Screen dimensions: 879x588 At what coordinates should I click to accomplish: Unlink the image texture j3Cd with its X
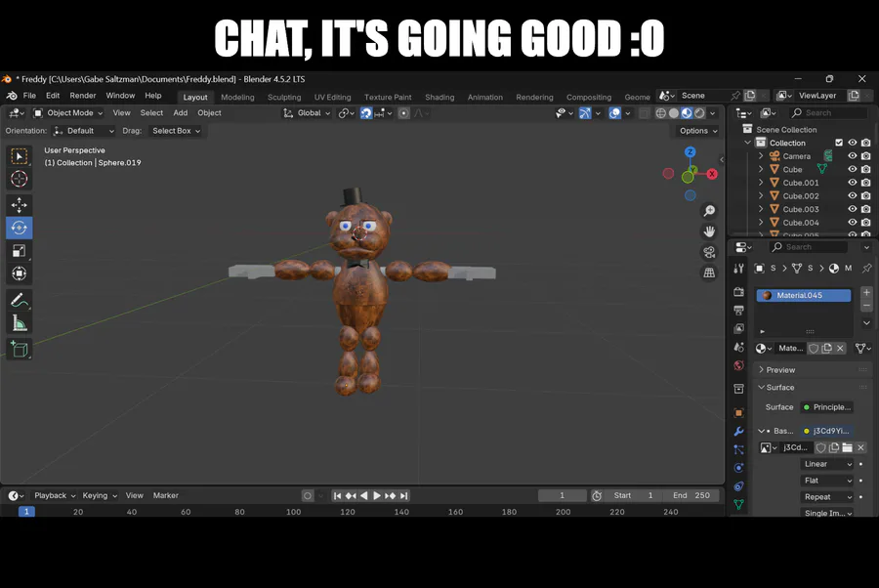pos(861,447)
